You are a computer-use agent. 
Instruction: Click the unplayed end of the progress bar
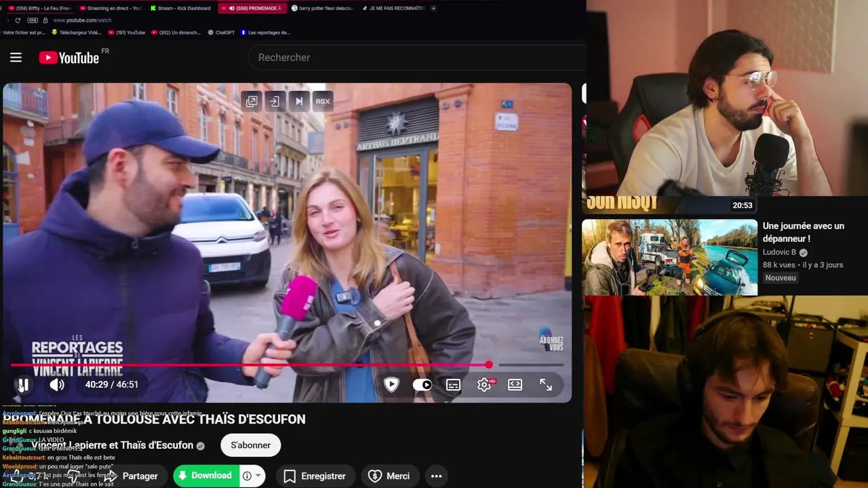pyautogui.click(x=530, y=365)
